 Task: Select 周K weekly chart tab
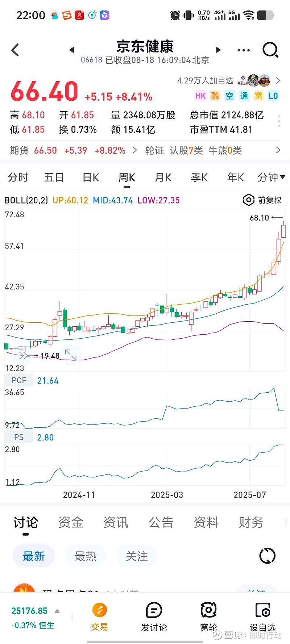[127, 177]
